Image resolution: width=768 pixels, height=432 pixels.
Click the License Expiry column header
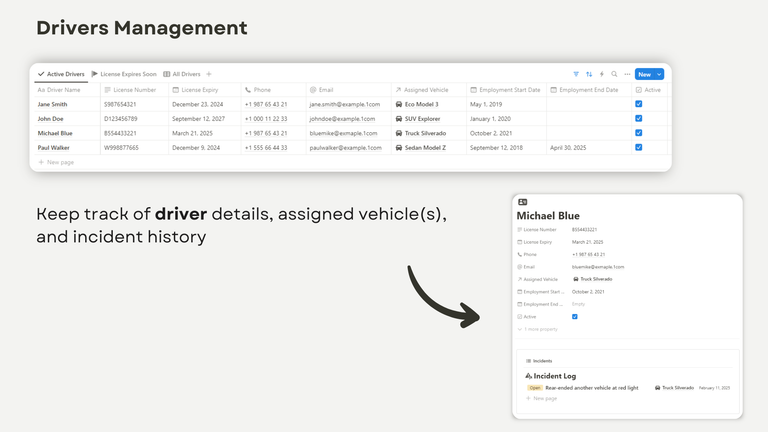point(195,90)
